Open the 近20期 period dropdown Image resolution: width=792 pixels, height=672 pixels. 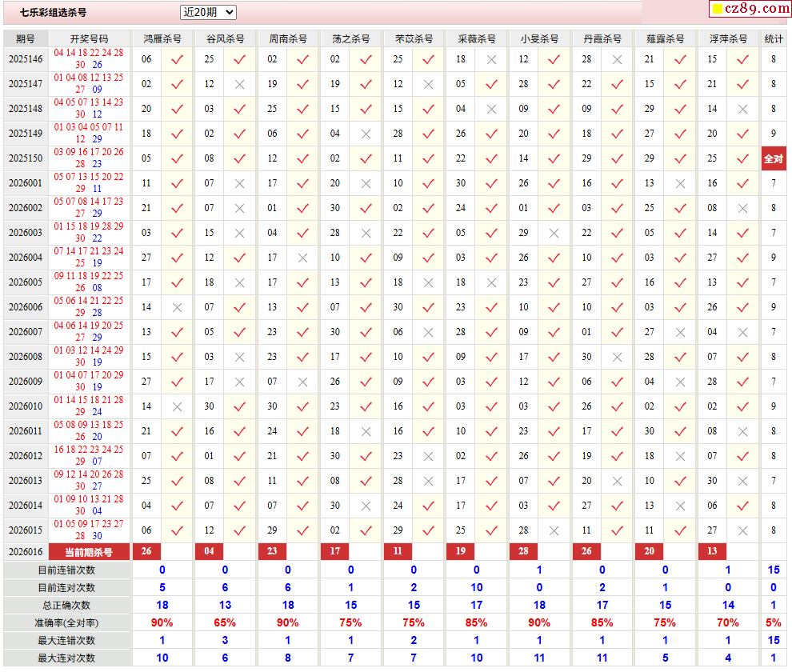coord(208,12)
